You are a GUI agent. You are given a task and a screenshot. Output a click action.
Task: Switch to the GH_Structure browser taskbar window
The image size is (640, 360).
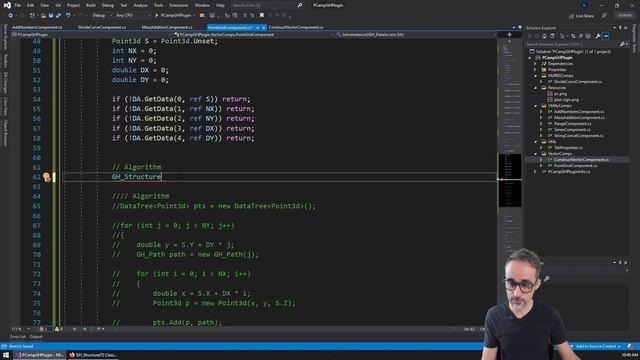coord(93,355)
